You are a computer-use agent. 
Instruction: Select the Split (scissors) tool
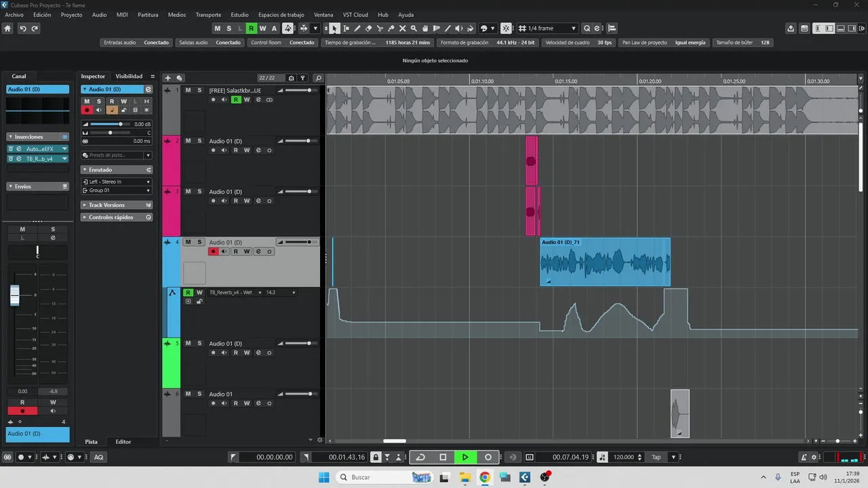coord(380,28)
